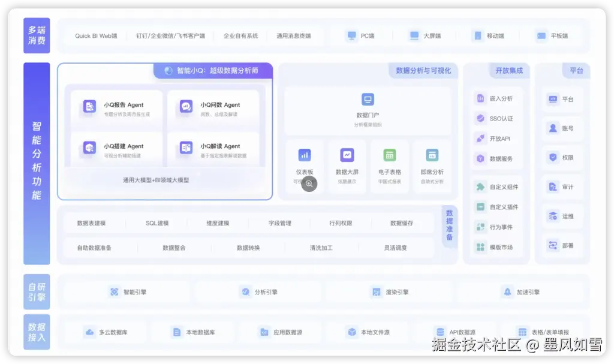Image resolution: width=614 pixels, height=364 pixels.
Task: Click the 即席分析 icon
Action: [432, 155]
